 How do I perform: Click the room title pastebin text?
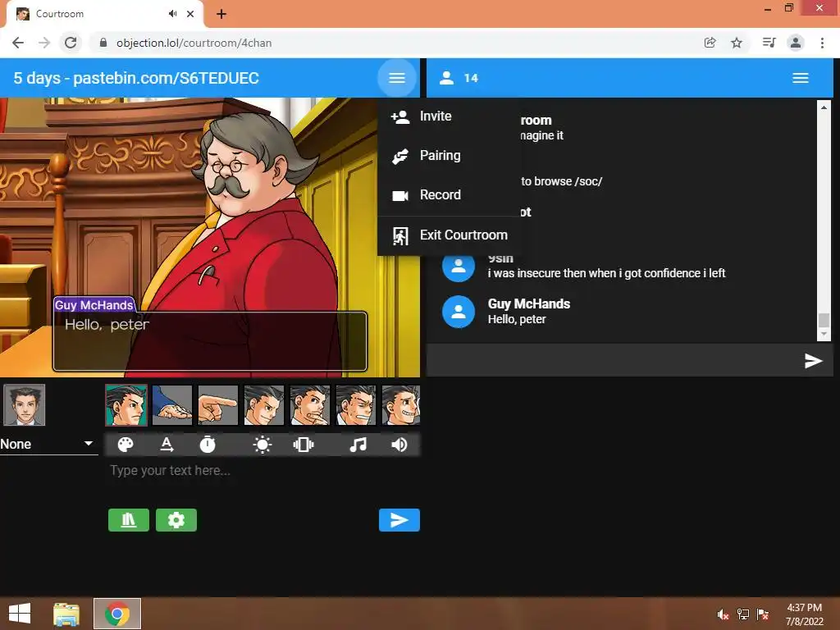click(136, 78)
